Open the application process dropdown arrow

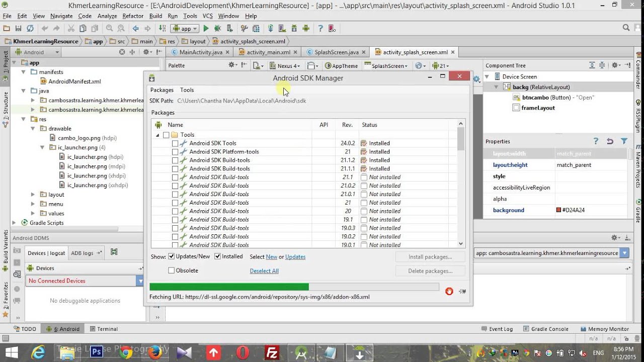[625, 253]
